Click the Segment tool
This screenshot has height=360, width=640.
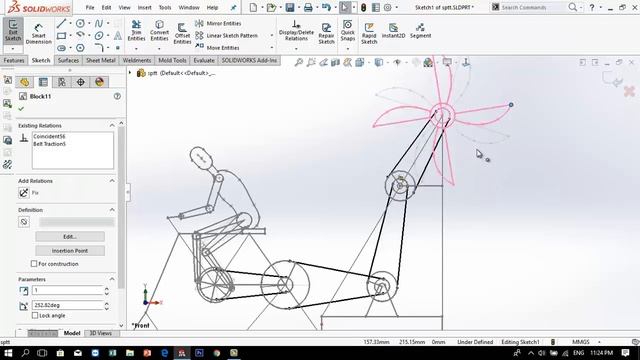[420, 31]
